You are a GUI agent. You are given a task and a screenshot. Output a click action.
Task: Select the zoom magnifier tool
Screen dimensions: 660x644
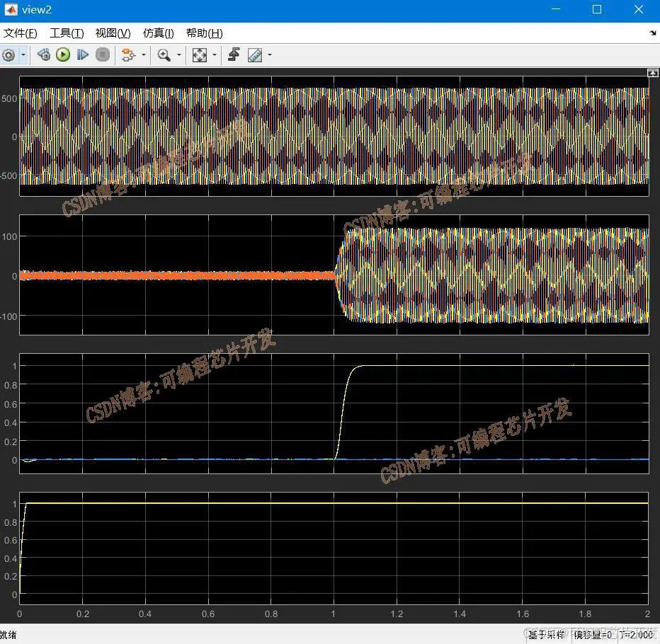coord(164,55)
